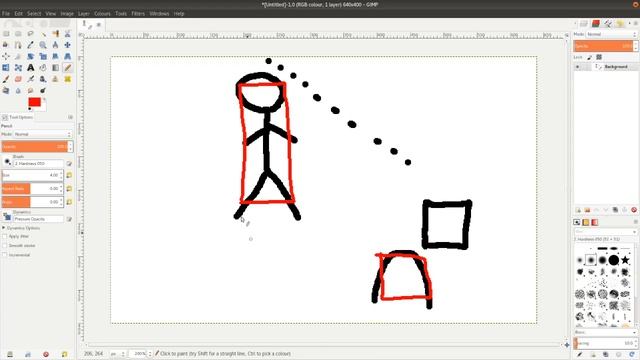The height and width of the screenshot is (360, 640).
Task: Adjust the brush Spacing slider
Action: coord(605,343)
